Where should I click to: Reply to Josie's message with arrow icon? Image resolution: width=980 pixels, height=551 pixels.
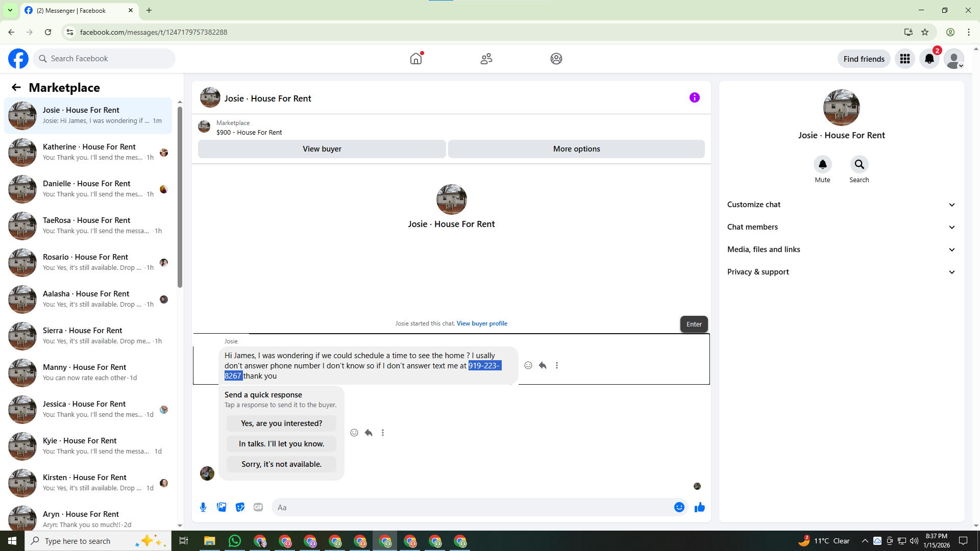click(543, 365)
